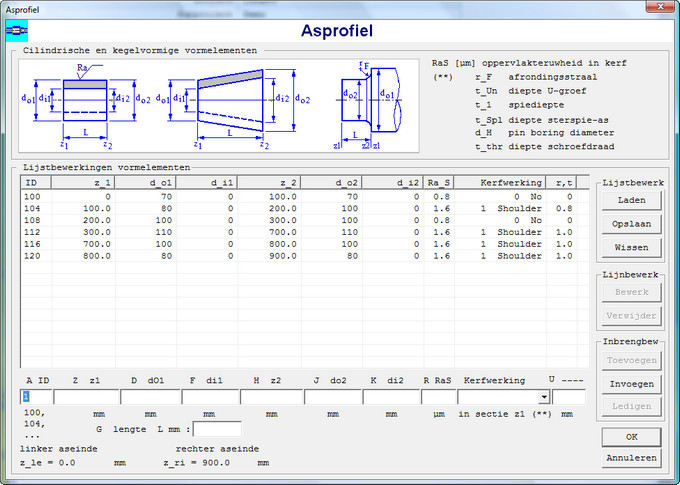Focus the J do2 input field

333,397
